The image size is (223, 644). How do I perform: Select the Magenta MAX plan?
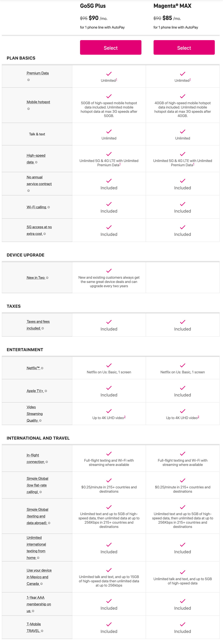click(x=184, y=48)
